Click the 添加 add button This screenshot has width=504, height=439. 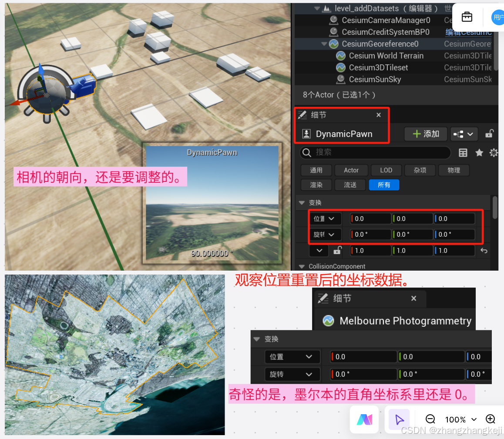[x=426, y=134]
